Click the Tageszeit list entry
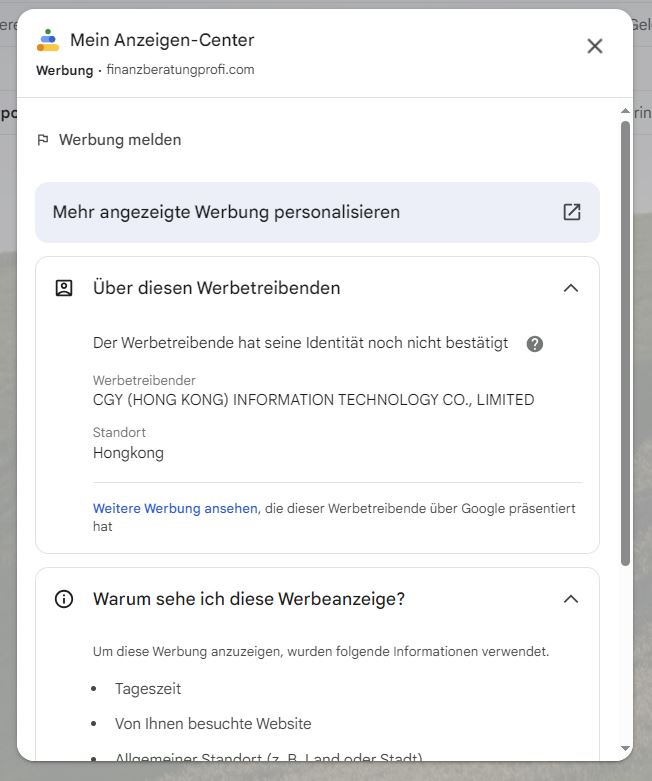 (148, 689)
